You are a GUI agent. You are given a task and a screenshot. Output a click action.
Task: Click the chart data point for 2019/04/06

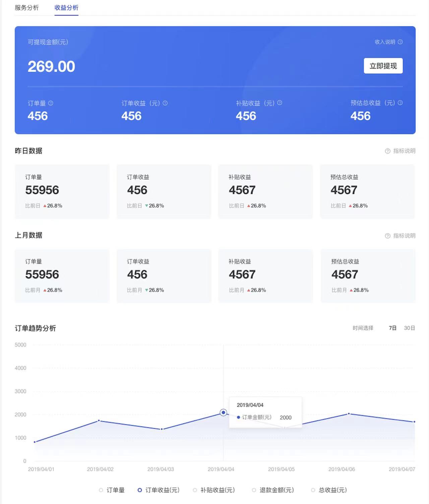click(349, 414)
